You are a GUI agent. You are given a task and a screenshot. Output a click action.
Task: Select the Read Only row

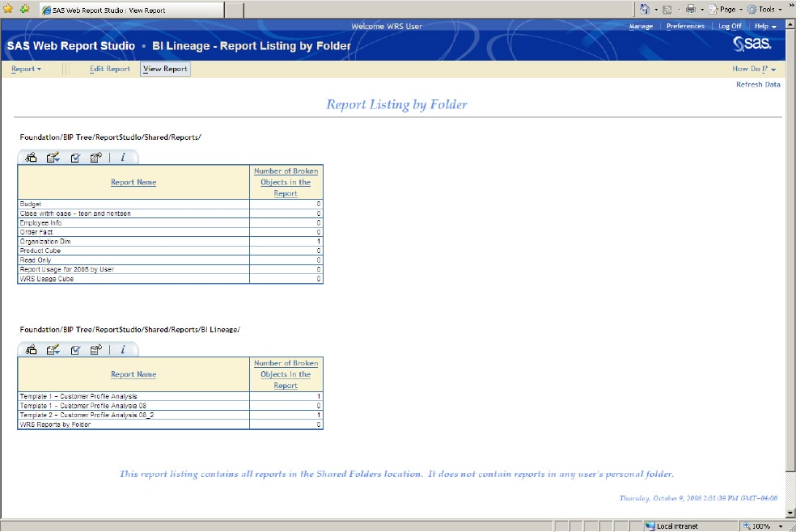click(x=170, y=260)
